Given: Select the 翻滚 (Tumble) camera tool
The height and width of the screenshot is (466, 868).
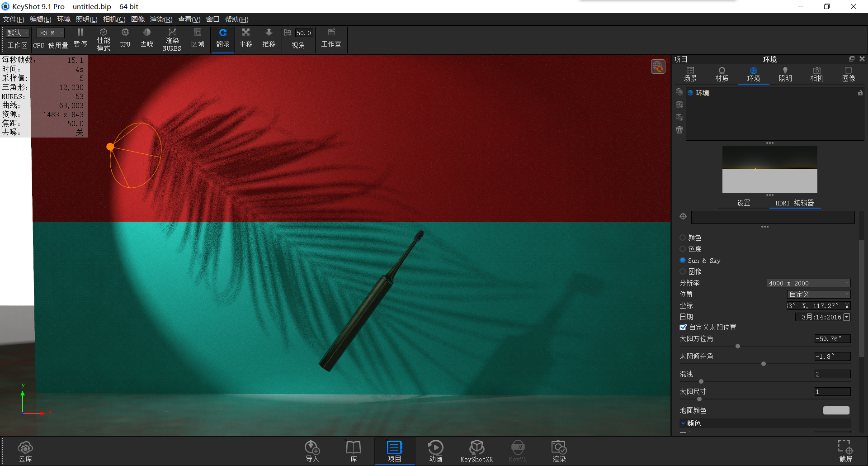Looking at the screenshot, I should coord(223,38).
